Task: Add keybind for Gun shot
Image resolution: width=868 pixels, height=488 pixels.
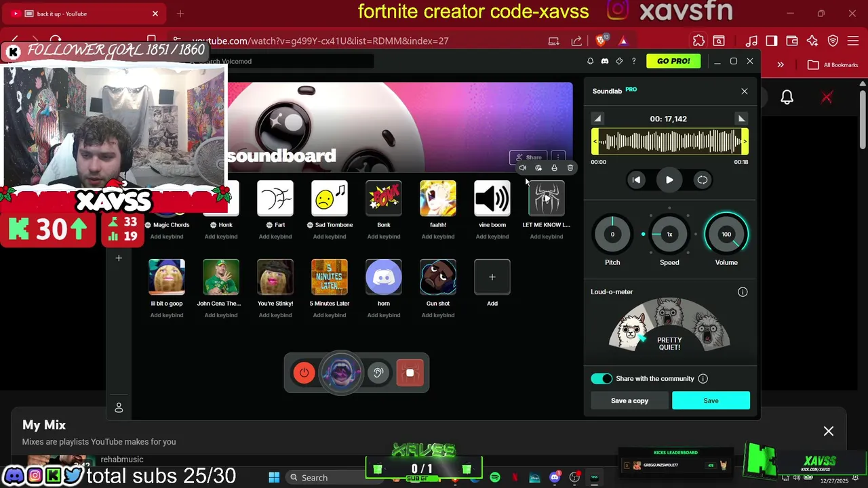Action: [438, 315]
